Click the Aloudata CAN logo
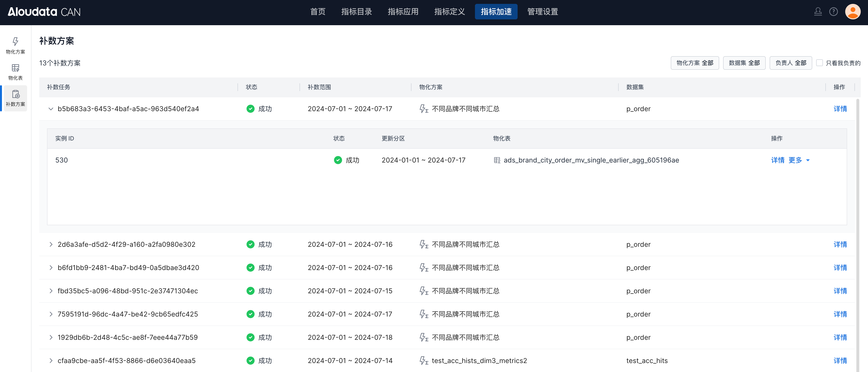 (x=44, y=12)
